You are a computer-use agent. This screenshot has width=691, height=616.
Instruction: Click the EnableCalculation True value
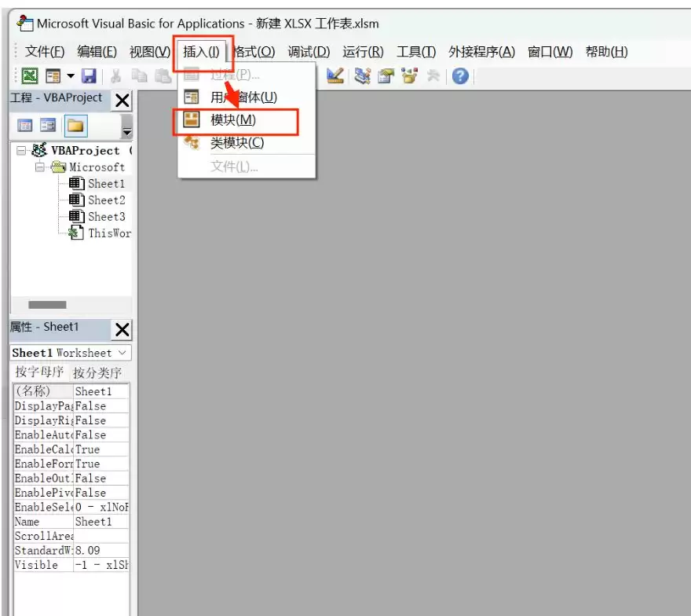click(x=101, y=449)
